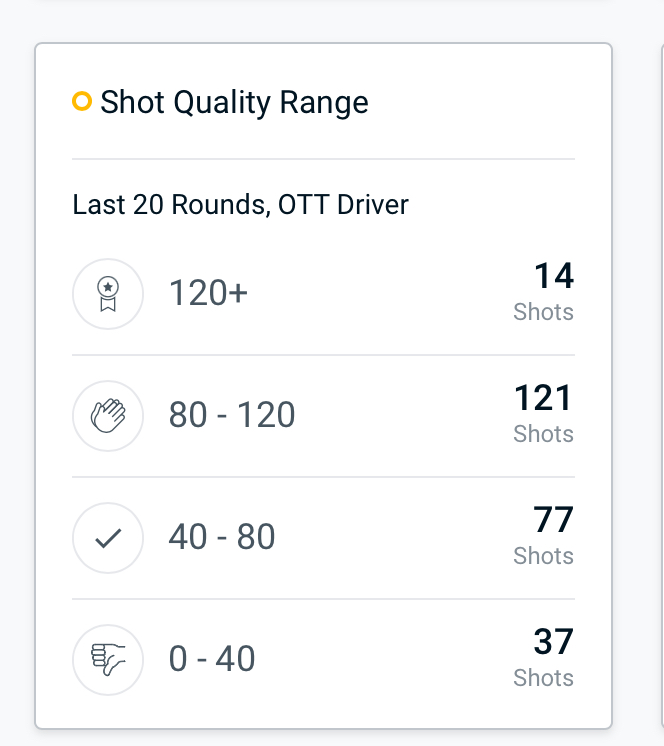
Task: Select the 120+ range label
Action: pos(208,293)
